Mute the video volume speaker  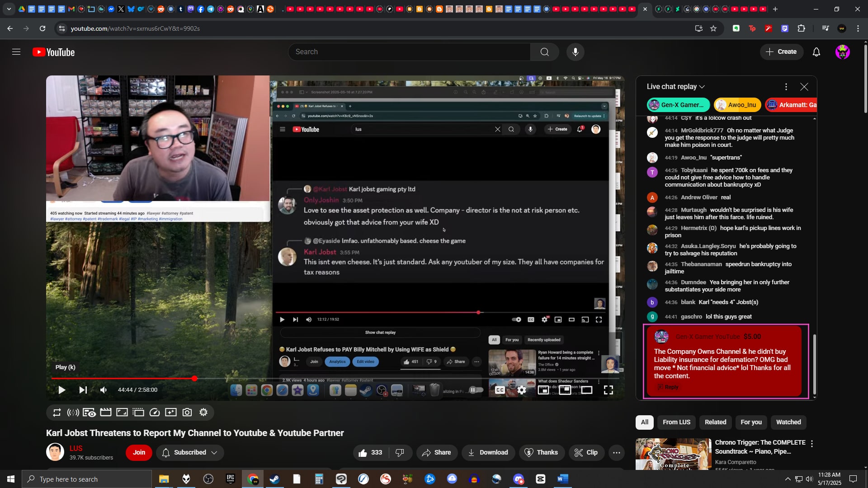104,390
